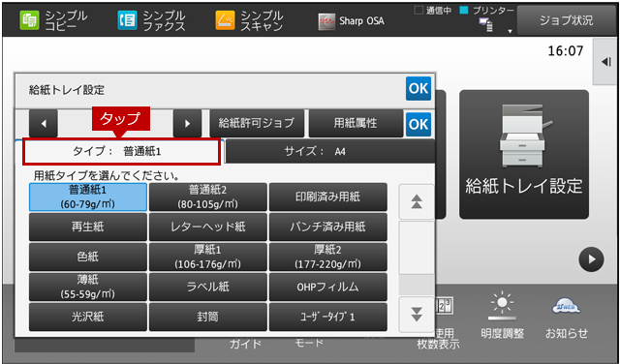
Task: Choose 再生紙 paper type
Action: pyautogui.click(x=88, y=227)
